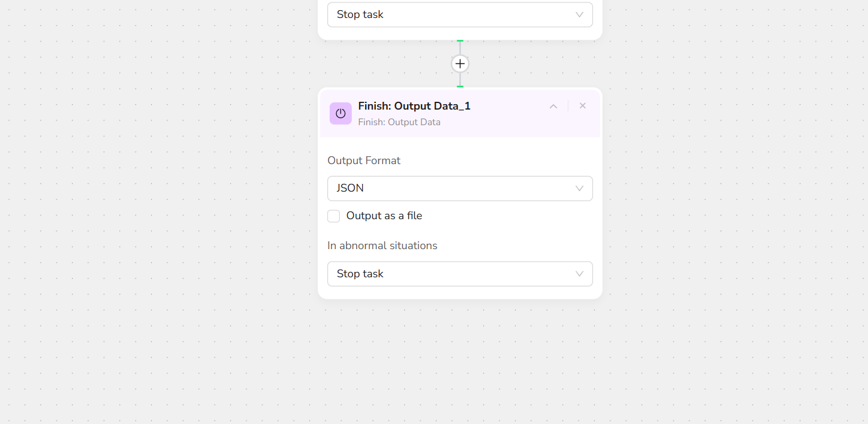Click the power icon on Finish node
Image resolution: width=868 pixels, height=424 pixels.
340,113
